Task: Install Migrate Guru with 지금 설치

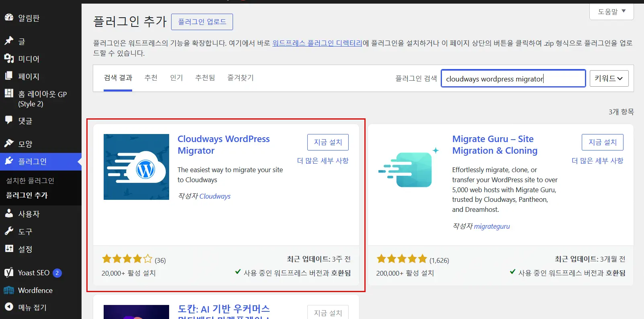Action: [603, 142]
